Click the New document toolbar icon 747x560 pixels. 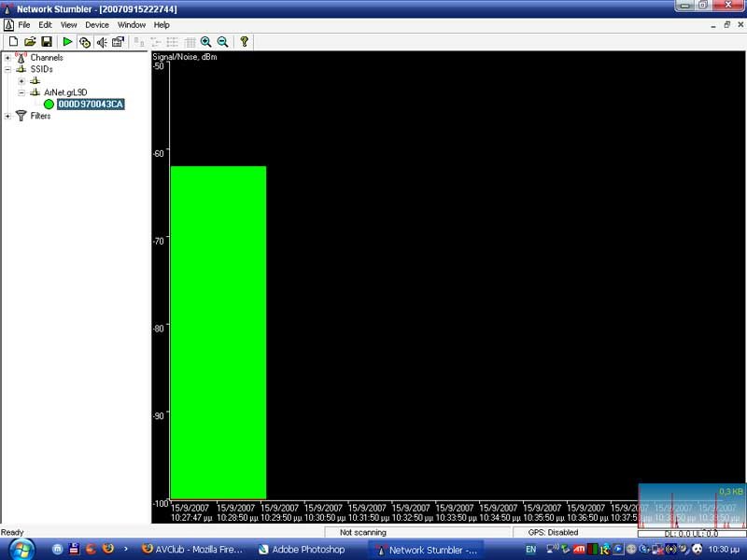coord(13,42)
